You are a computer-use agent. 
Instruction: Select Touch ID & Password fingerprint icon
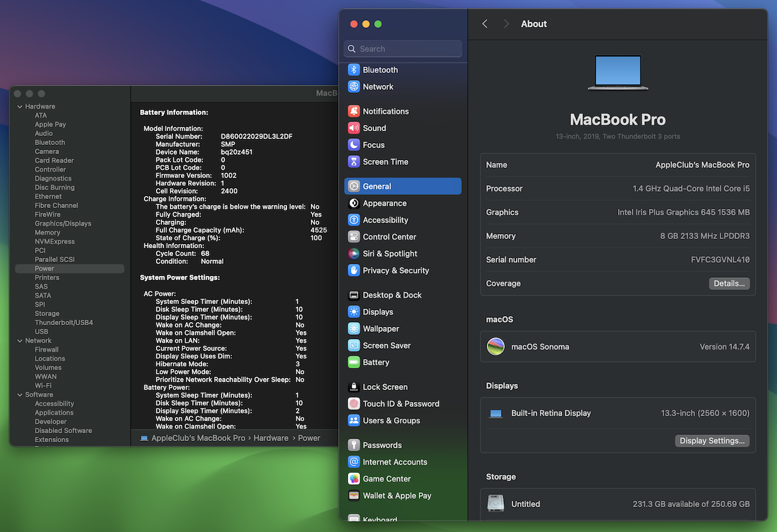point(354,403)
